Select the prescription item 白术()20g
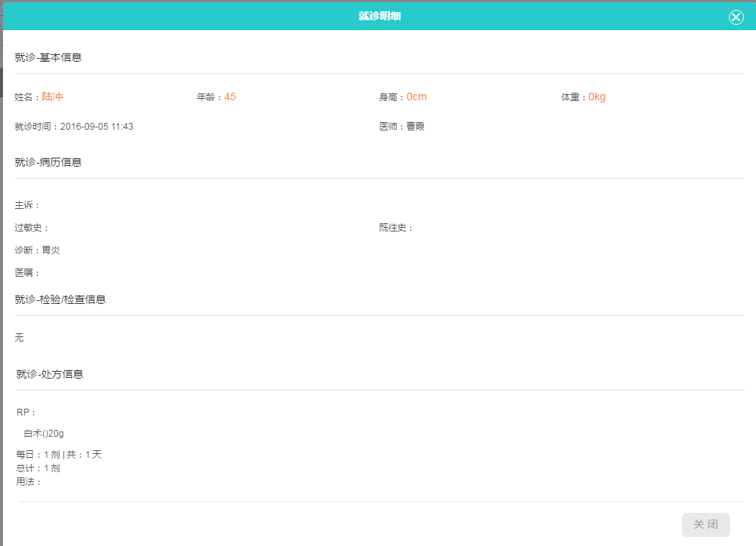The image size is (756, 546). (44, 433)
